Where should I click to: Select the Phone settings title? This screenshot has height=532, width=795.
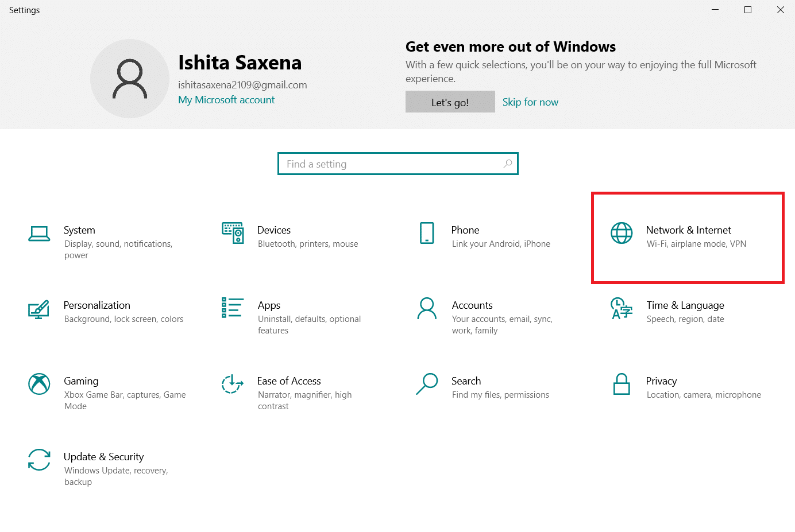(x=465, y=230)
